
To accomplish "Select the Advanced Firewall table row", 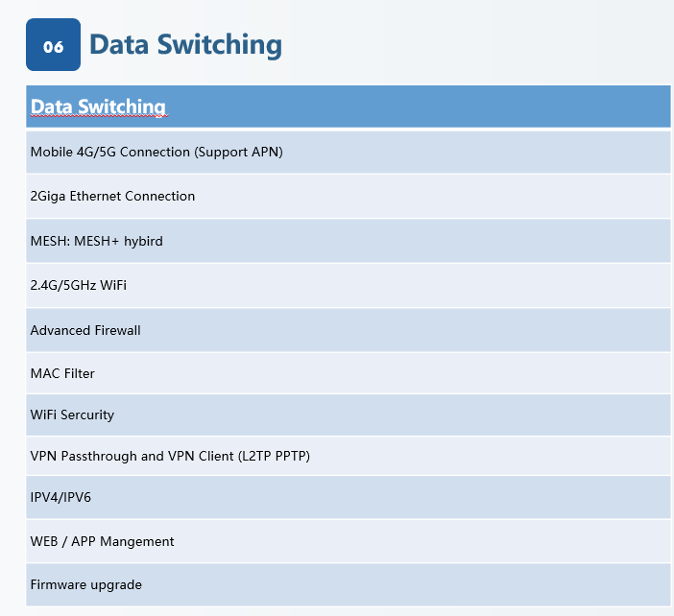I will point(348,330).
